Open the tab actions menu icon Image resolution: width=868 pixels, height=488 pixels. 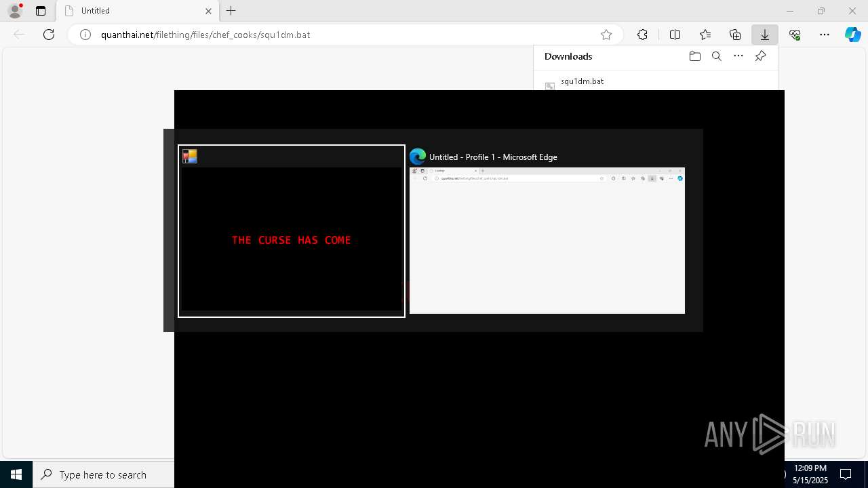pyautogui.click(x=41, y=11)
